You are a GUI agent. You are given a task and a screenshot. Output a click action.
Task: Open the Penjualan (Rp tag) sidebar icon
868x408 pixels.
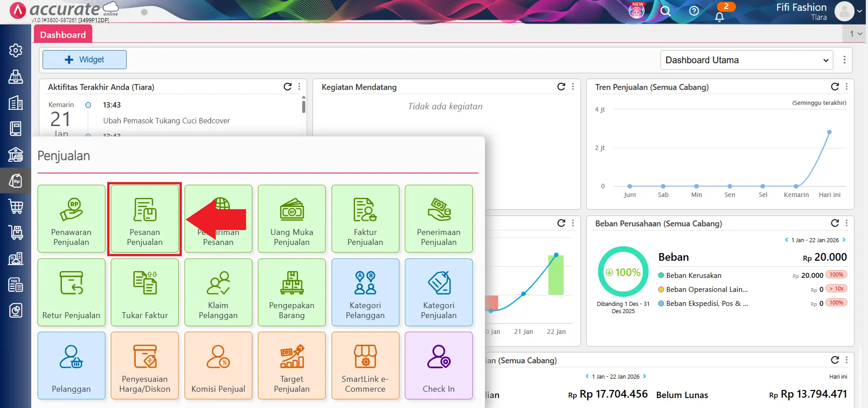pyautogui.click(x=16, y=181)
